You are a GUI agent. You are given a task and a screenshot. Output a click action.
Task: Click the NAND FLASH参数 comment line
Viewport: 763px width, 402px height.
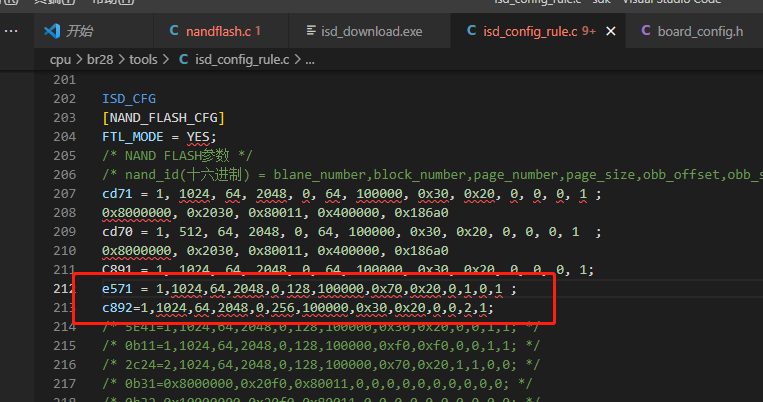(177, 156)
